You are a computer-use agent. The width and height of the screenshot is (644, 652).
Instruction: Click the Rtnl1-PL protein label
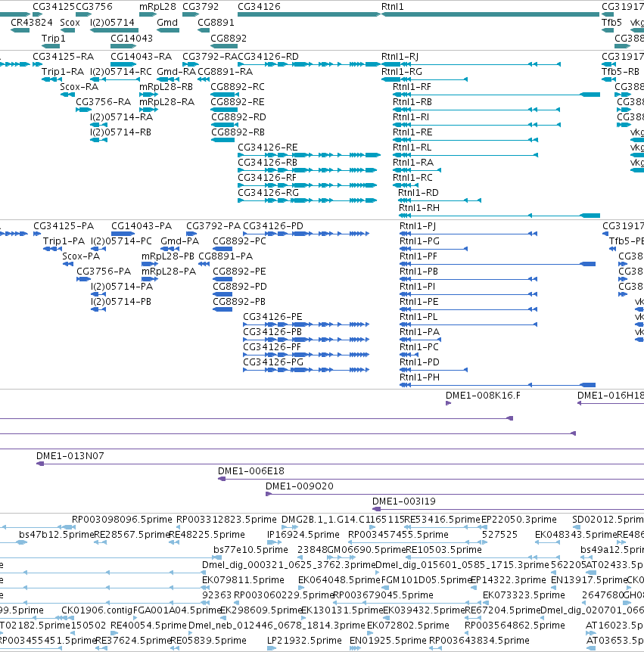418,316
